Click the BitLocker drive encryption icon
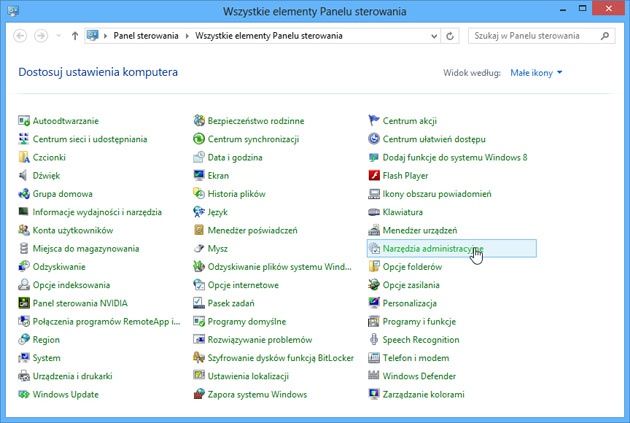The height and width of the screenshot is (423, 630). click(x=199, y=358)
